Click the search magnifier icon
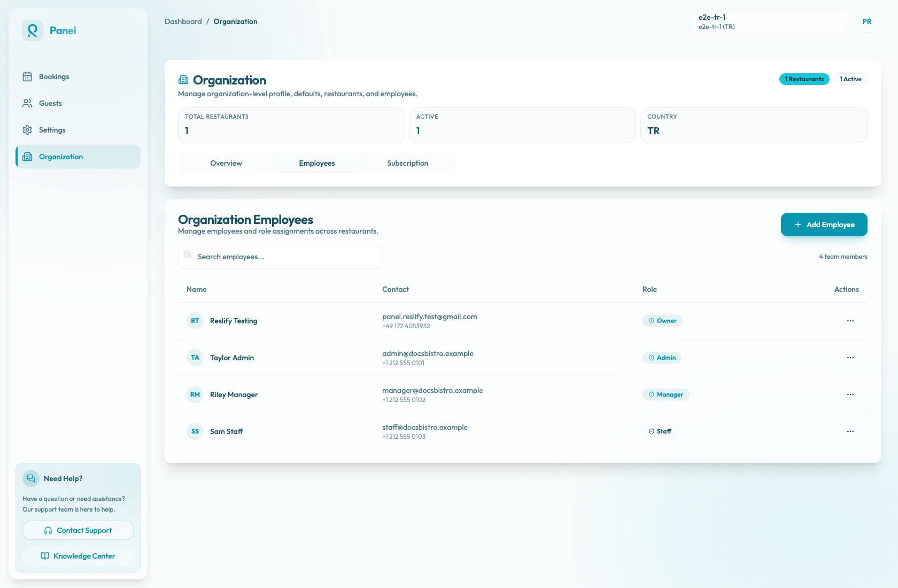 tap(188, 255)
